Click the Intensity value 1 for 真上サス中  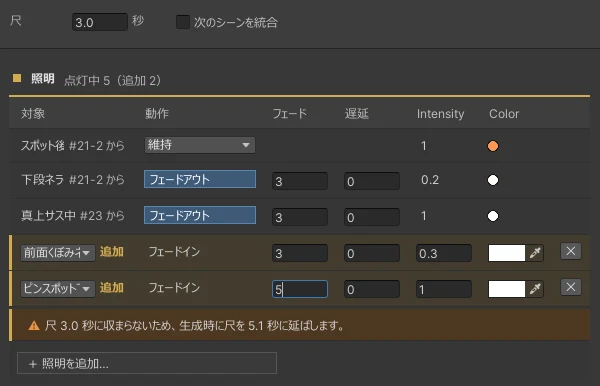[x=424, y=216]
